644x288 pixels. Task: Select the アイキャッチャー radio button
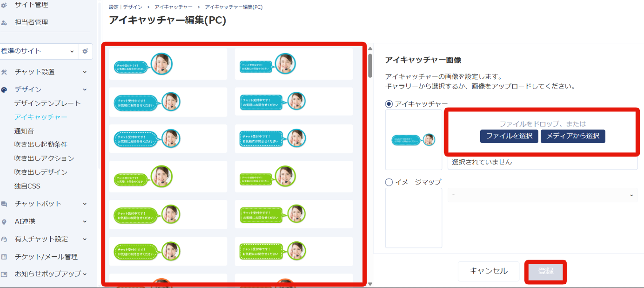389,104
